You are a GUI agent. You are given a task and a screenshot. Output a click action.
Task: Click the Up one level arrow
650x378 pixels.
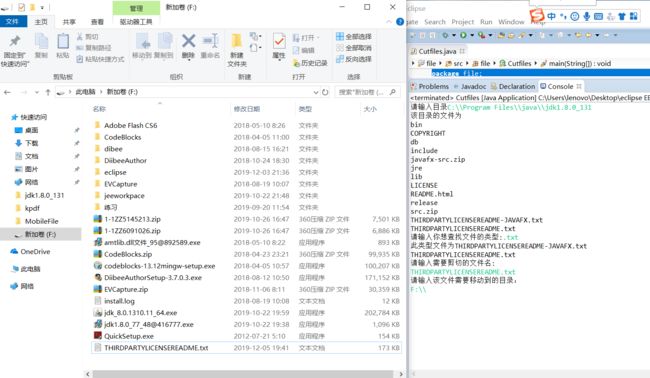48,92
